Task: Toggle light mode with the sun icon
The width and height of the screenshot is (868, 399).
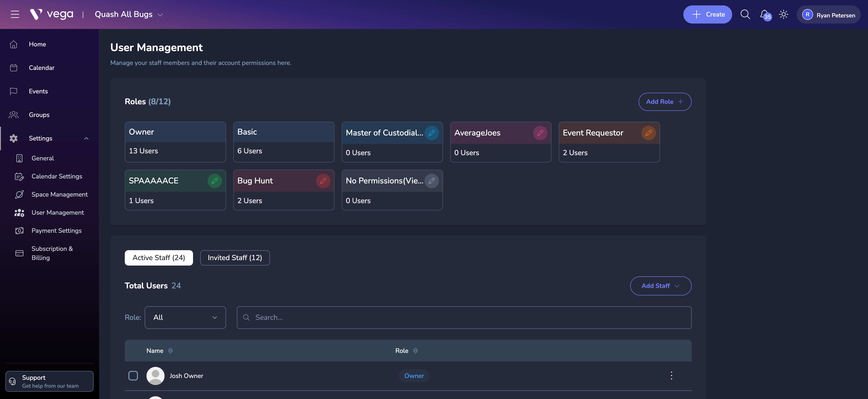Action: [783, 14]
